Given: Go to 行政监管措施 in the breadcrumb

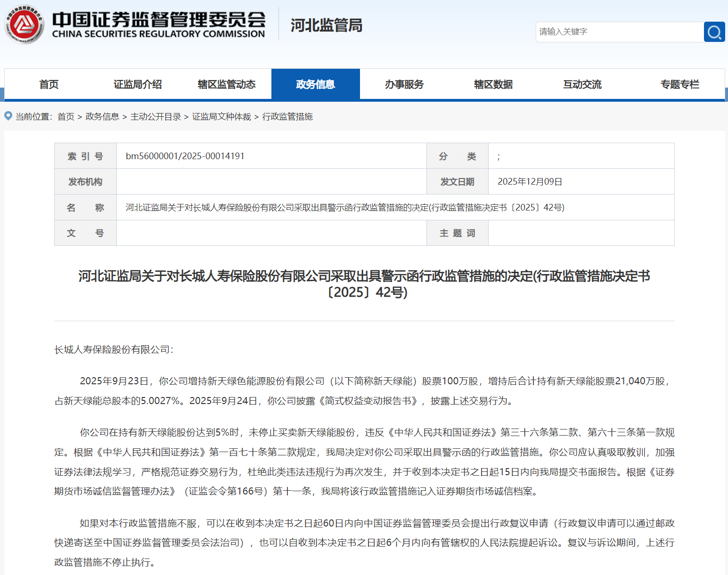Looking at the screenshot, I should point(287,116).
